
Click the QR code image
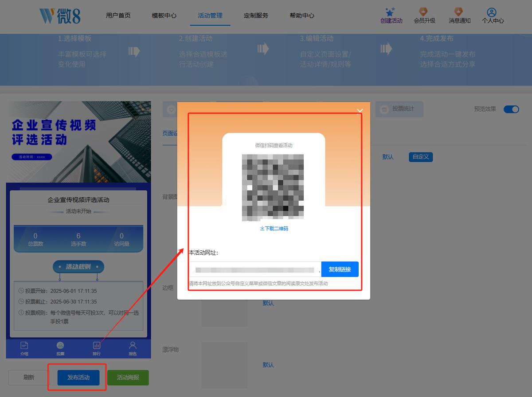pos(273,187)
